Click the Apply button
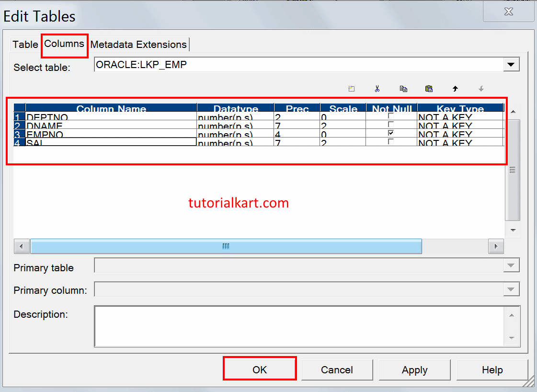Screen dimensions: 537x392 coord(414,369)
